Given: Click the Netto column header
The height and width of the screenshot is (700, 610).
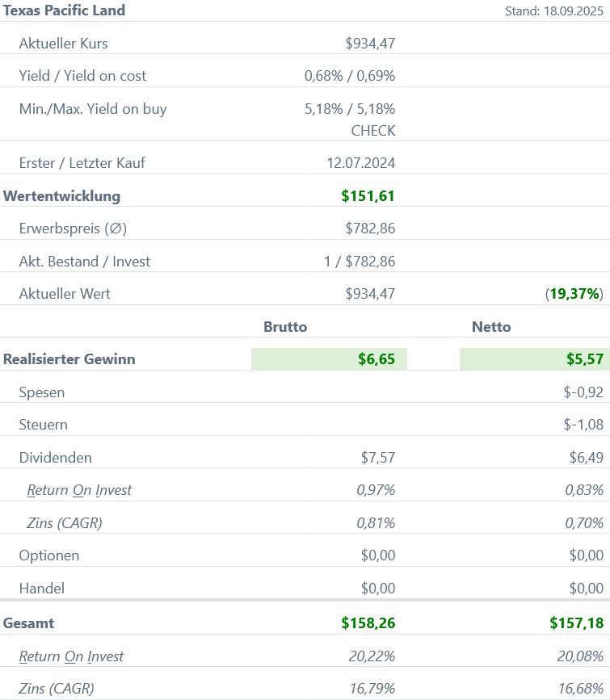Looking at the screenshot, I should [x=491, y=327].
